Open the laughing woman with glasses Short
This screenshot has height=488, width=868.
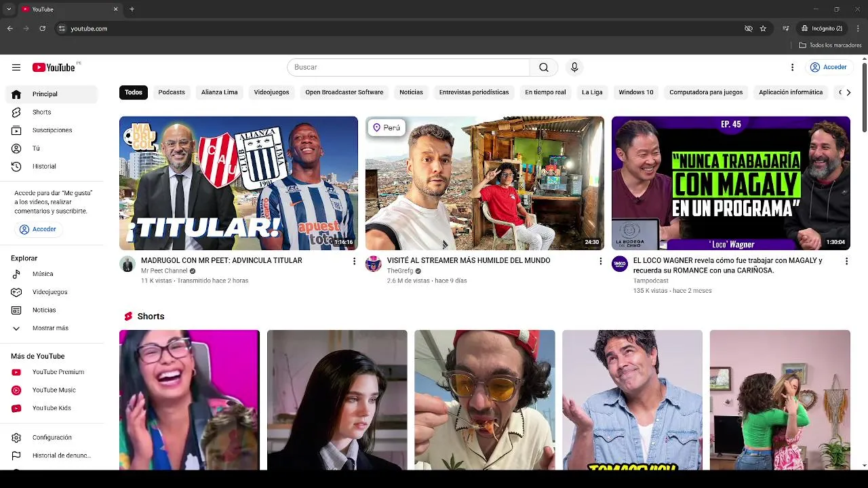coord(189,400)
